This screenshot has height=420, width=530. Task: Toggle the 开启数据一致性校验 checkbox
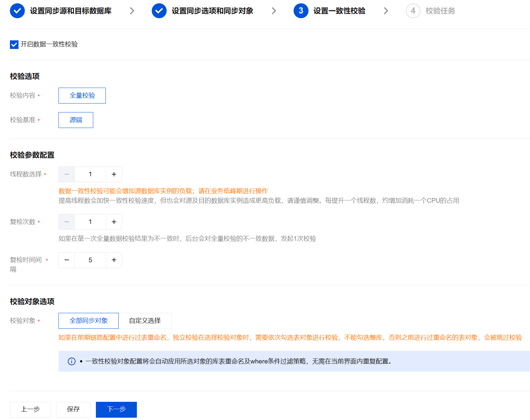coord(14,44)
